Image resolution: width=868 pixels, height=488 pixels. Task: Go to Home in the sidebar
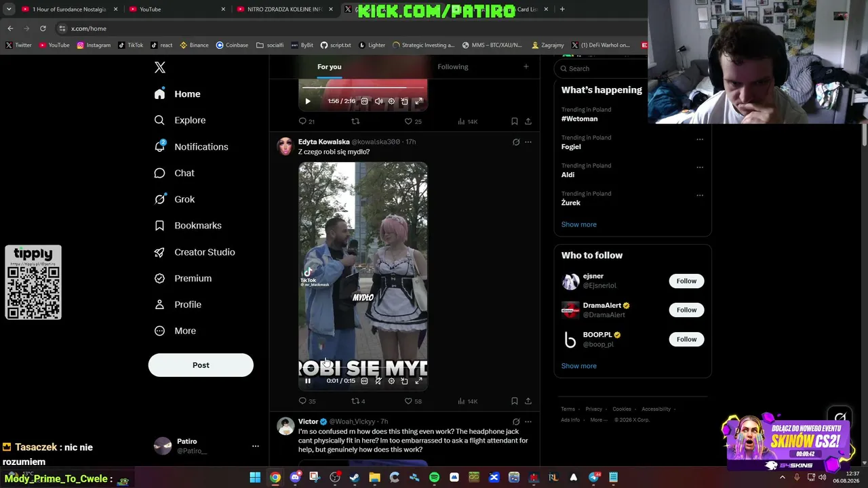click(x=178, y=94)
